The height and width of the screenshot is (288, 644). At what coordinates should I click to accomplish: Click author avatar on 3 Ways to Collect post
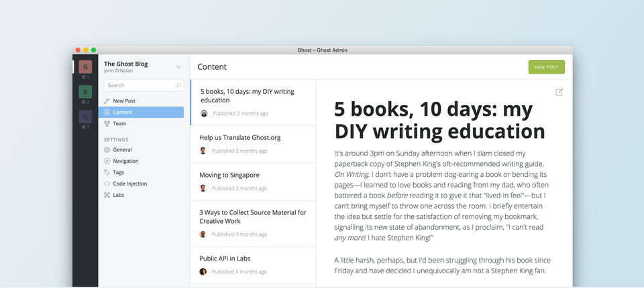pyautogui.click(x=203, y=234)
